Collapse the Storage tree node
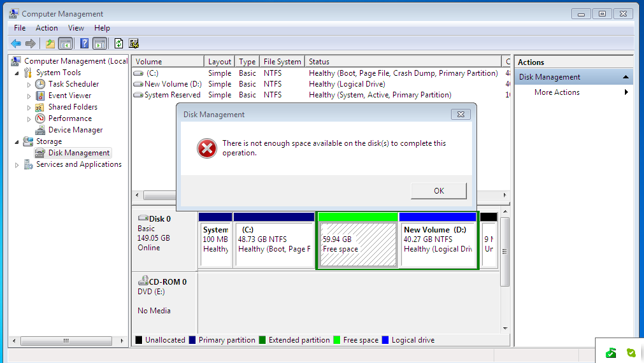The width and height of the screenshot is (644, 363). click(x=17, y=142)
